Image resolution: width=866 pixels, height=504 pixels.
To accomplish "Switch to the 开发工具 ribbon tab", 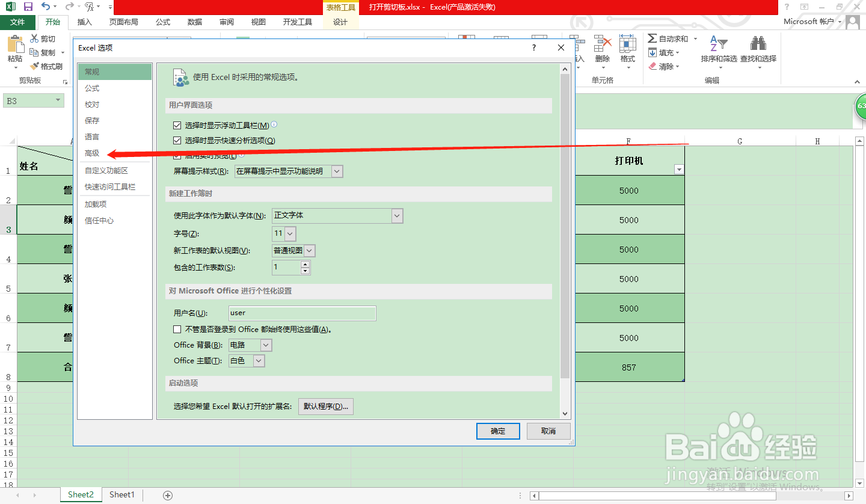I will coord(298,22).
